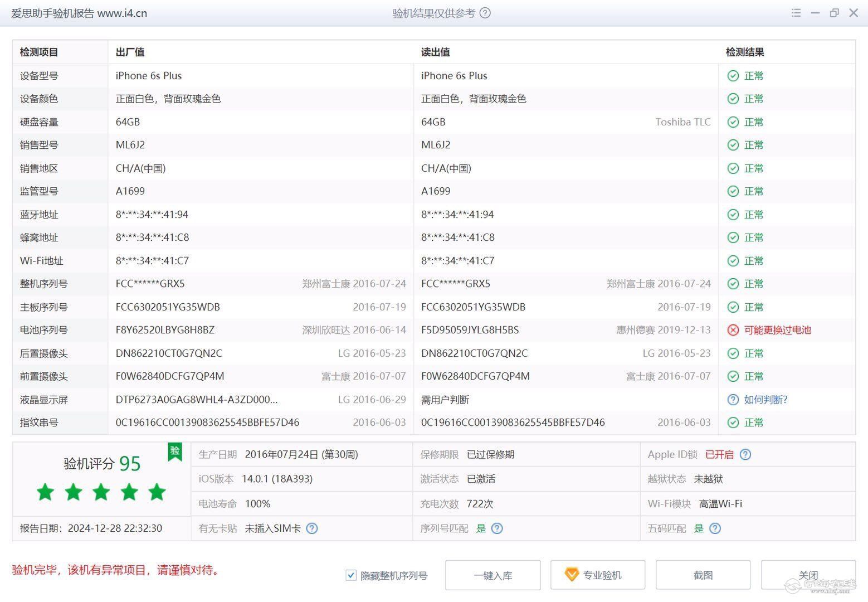Viewport: 868px width, 602px height.
Task: Click the 需用户判断 cell in 液晶显示屏 row
Action: (445, 400)
